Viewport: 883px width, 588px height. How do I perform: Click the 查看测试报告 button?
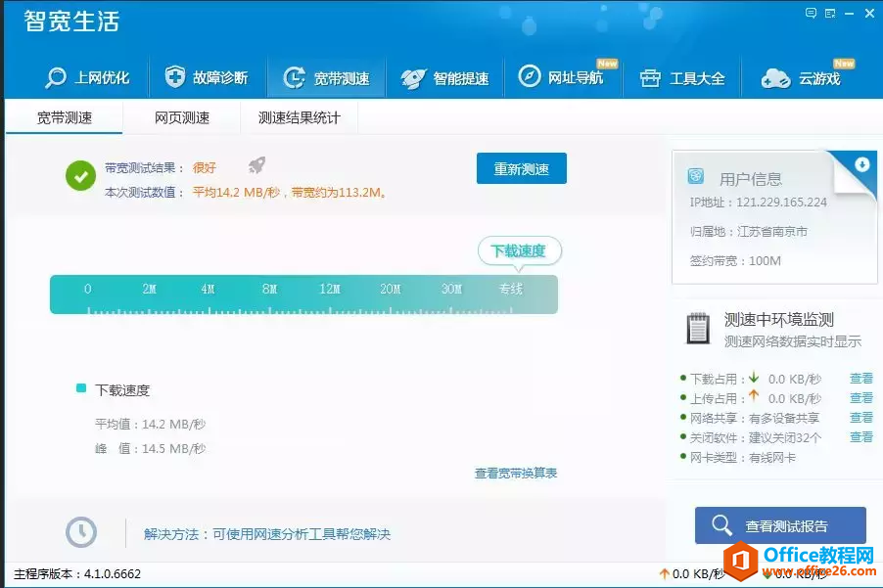coord(780,525)
